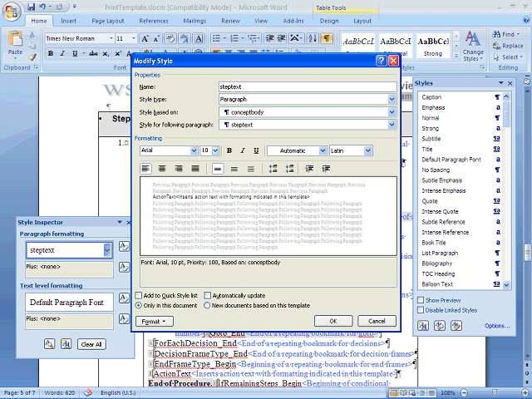Image resolution: width=532 pixels, height=399 pixels.
Task: Click increase indent in Modify Style dialog
Action: pyautogui.click(x=326, y=169)
